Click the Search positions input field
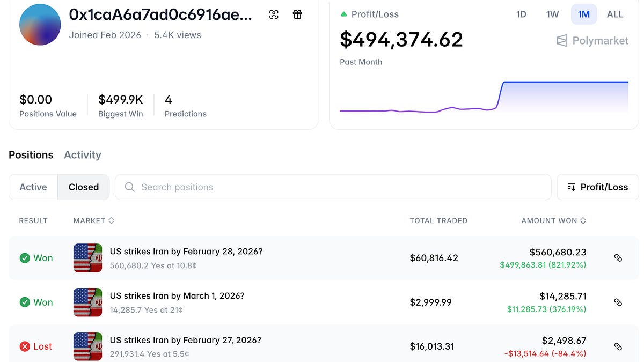The height and width of the screenshot is (362, 644). [333, 187]
